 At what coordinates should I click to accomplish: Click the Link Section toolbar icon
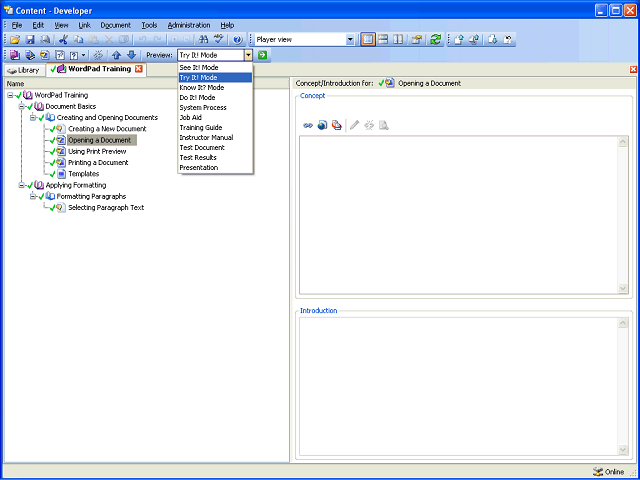[30, 55]
